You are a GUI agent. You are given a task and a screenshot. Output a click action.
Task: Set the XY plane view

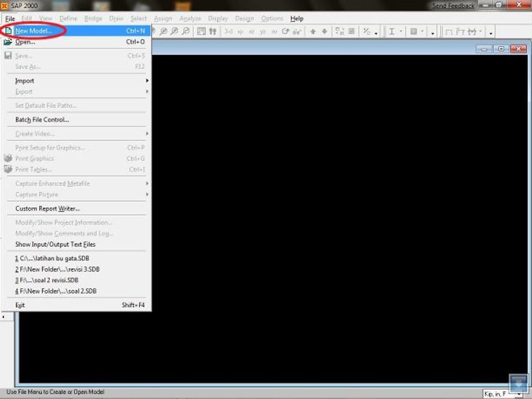[240, 31]
